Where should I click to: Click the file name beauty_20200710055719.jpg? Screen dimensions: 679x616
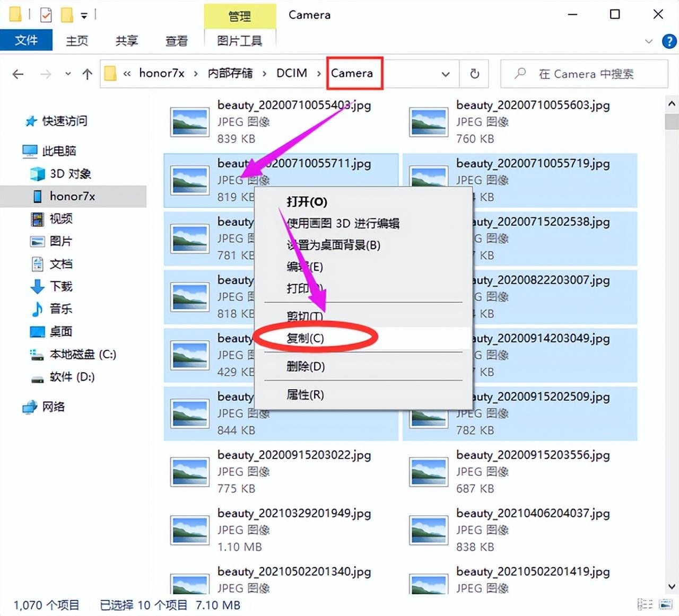533,163
